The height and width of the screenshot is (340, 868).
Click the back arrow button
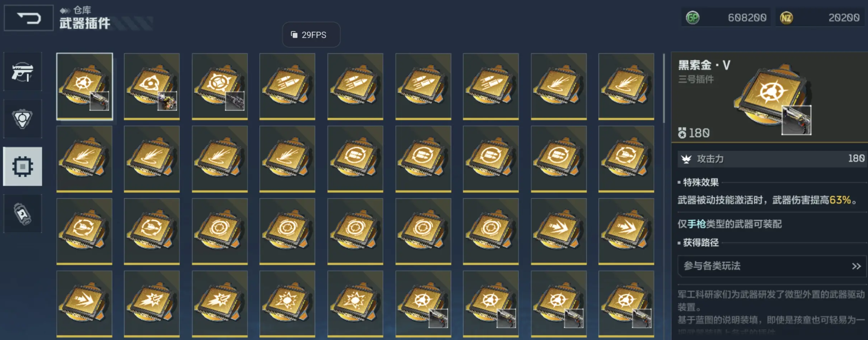click(29, 18)
